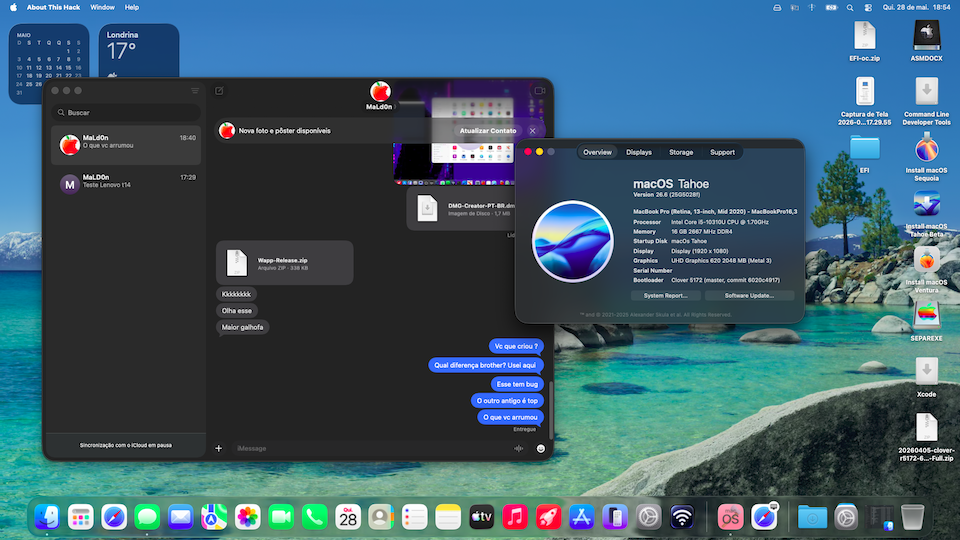Switch to Storage tab

pyautogui.click(x=681, y=152)
